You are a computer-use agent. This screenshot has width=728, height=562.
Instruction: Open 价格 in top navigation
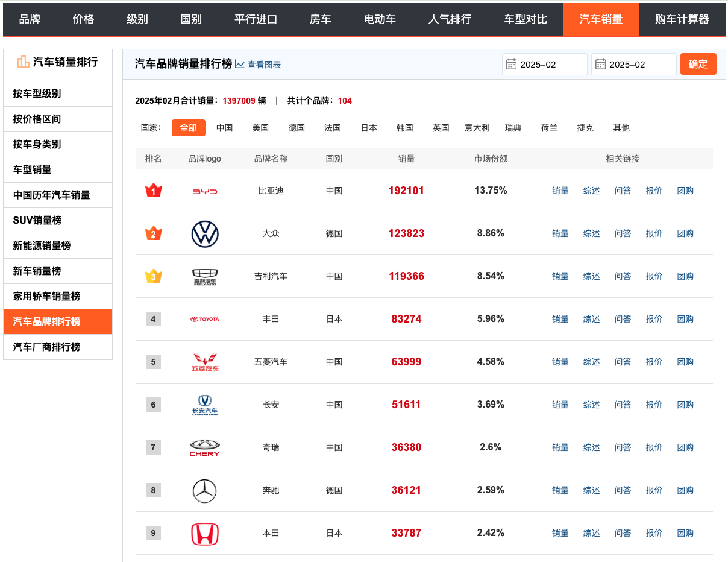pyautogui.click(x=83, y=19)
